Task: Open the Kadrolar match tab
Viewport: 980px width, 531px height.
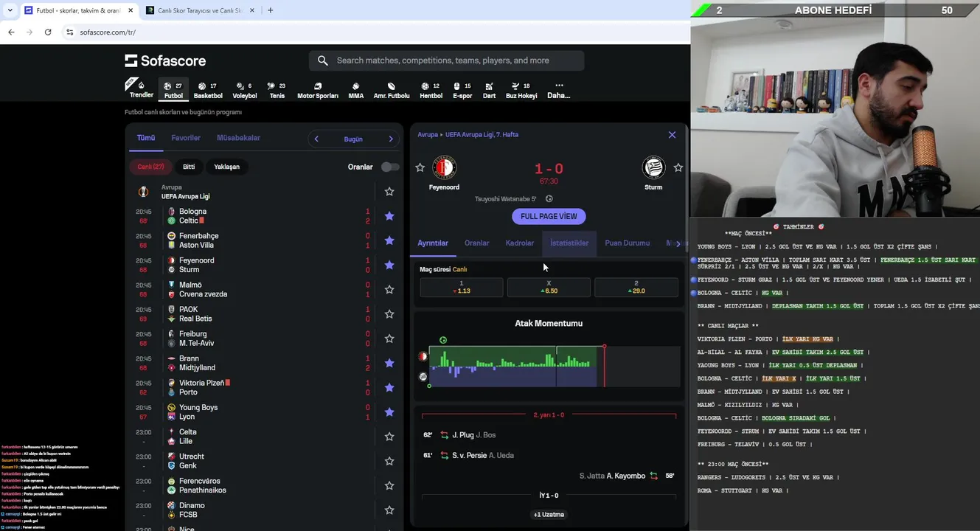Action: coord(520,243)
